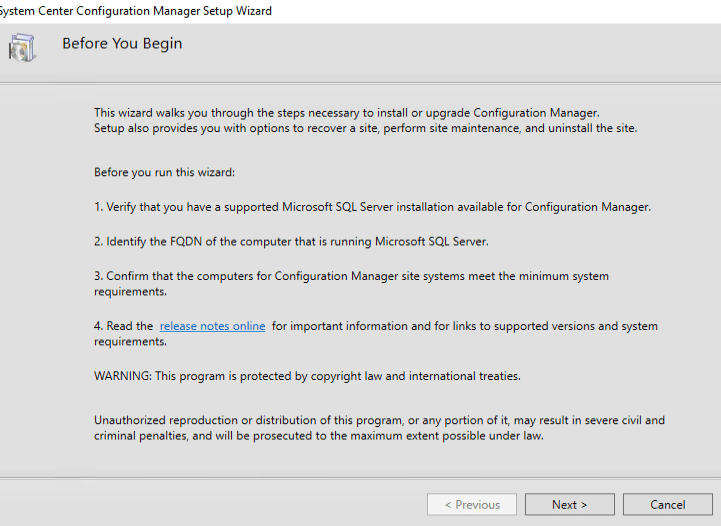Select the Before You Begin heading
Screen dimensions: 721x526
(x=122, y=44)
